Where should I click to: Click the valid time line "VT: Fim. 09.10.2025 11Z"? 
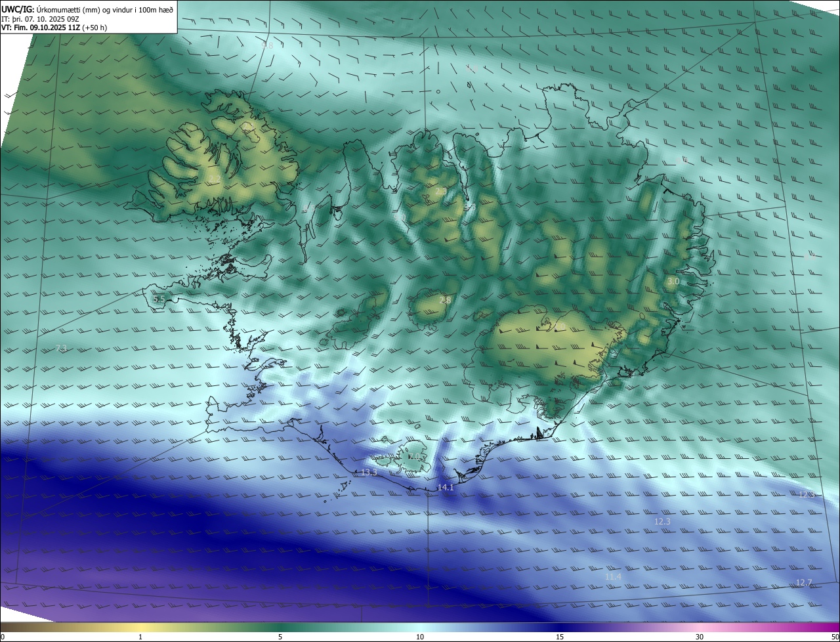tap(41, 28)
